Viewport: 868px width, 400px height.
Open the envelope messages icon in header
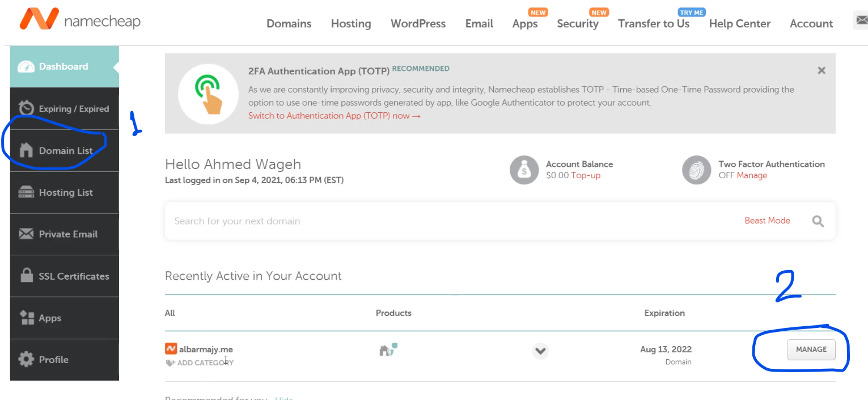point(861,21)
